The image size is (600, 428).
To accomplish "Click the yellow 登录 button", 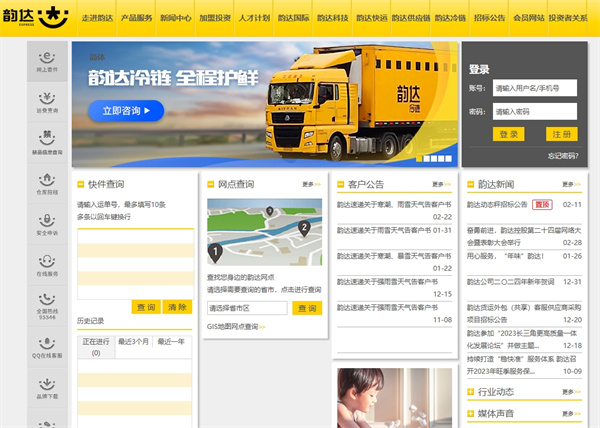I will [509, 134].
